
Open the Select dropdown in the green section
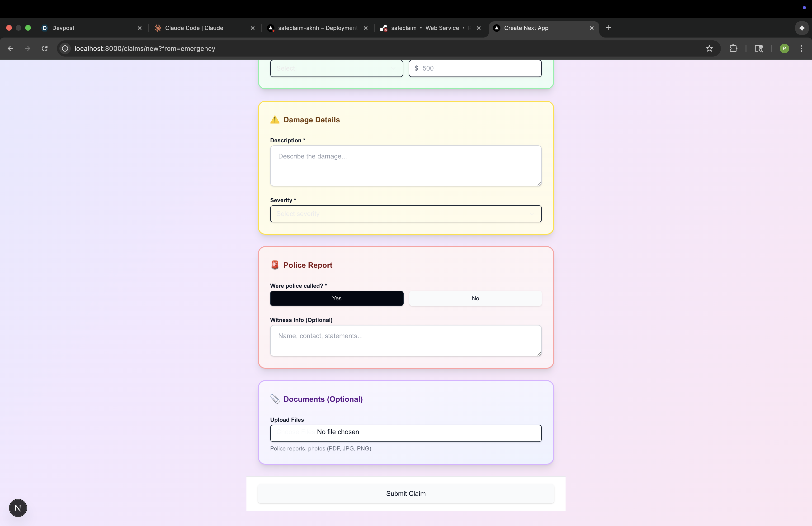(x=336, y=68)
